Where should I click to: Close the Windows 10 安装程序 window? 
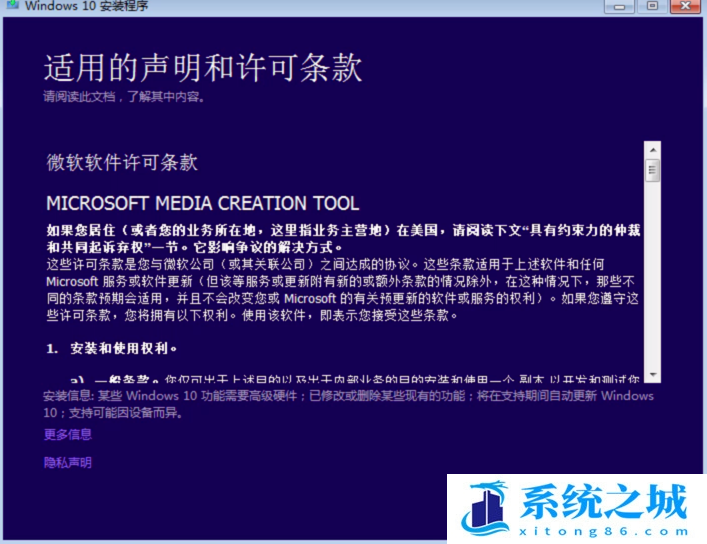pos(685,6)
